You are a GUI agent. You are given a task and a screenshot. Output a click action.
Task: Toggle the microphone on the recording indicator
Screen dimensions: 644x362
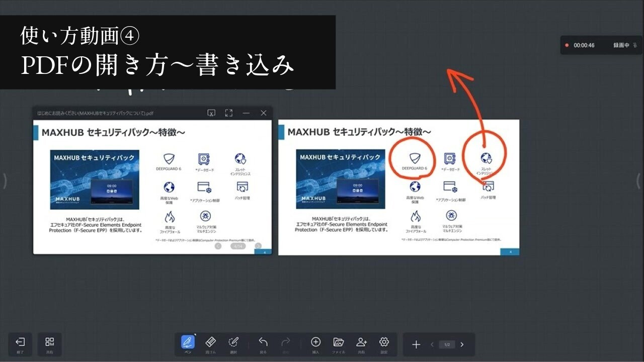tap(636, 45)
